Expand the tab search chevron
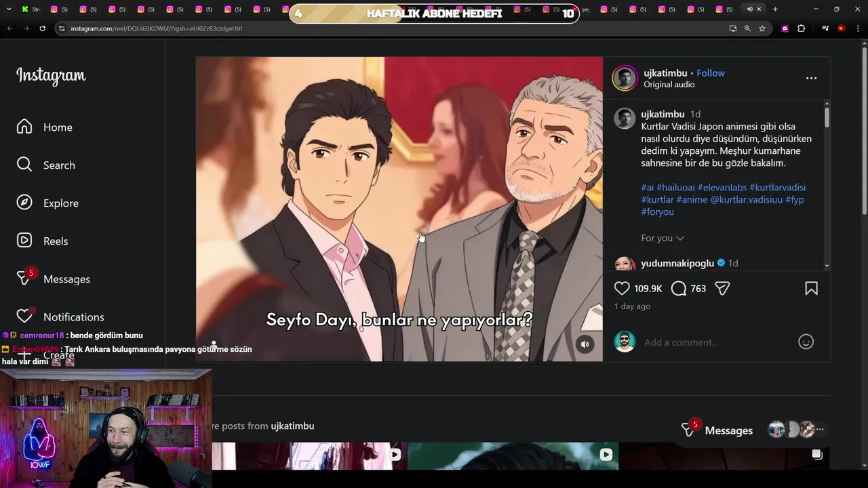The width and height of the screenshot is (868, 488). pos(9,9)
